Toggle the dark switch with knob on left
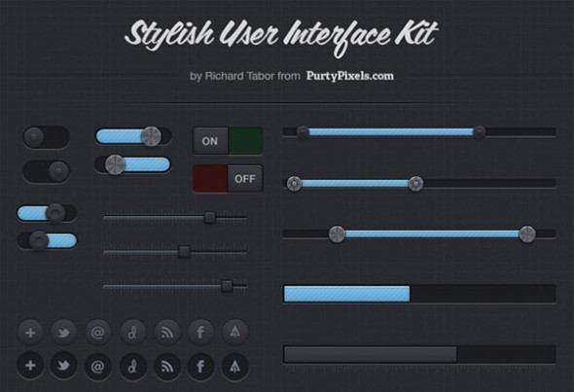 coord(46,137)
